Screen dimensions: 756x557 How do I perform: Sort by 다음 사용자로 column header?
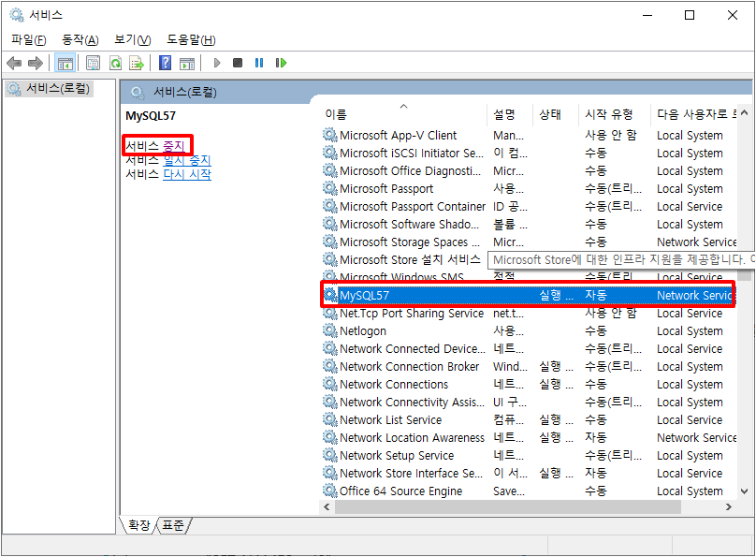(x=693, y=114)
